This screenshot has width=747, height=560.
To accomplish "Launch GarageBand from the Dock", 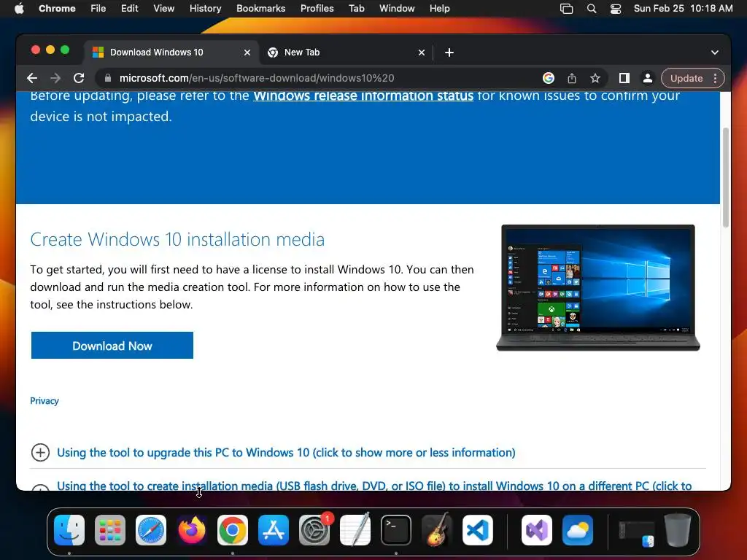I will tap(437, 530).
